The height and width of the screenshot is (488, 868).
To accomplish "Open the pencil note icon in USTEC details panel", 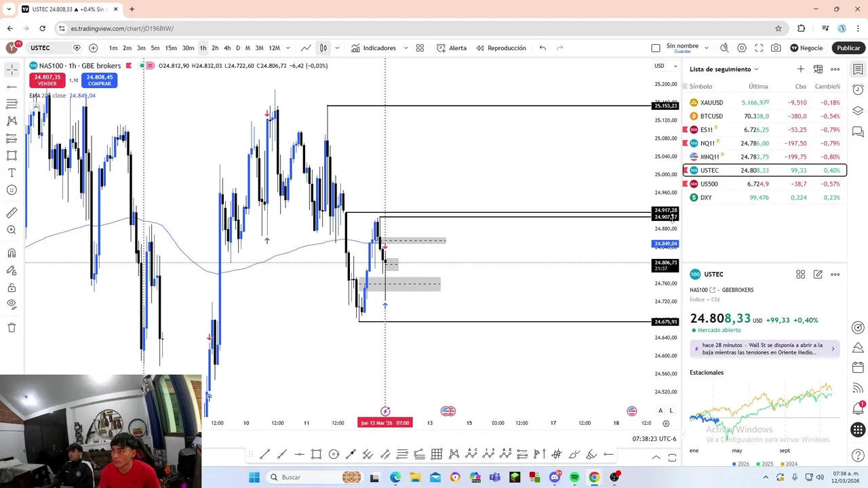I will coord(818,274).
